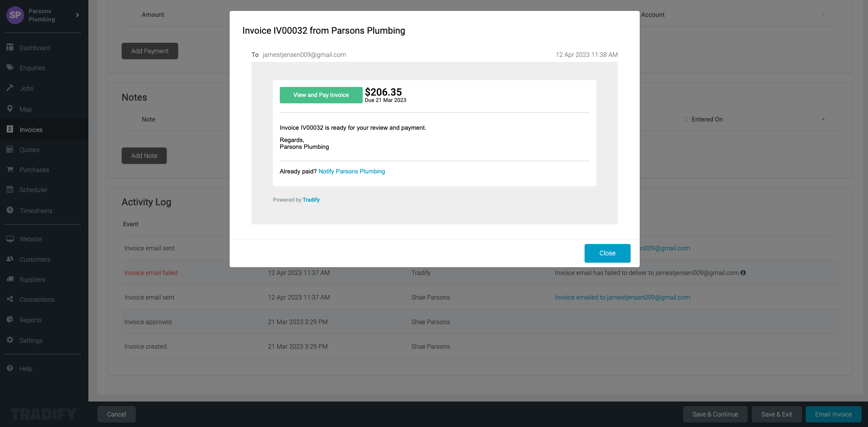
Task: Open Purchases using the cart icon
Action: [x=10, y=169]
